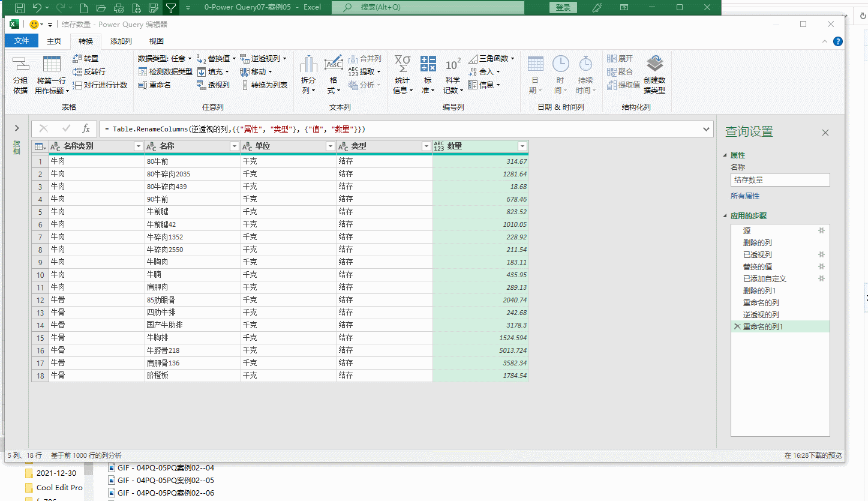Click the cell value 5013.724
The width and height of the screenshot is (868, 501).
point(480,350)
